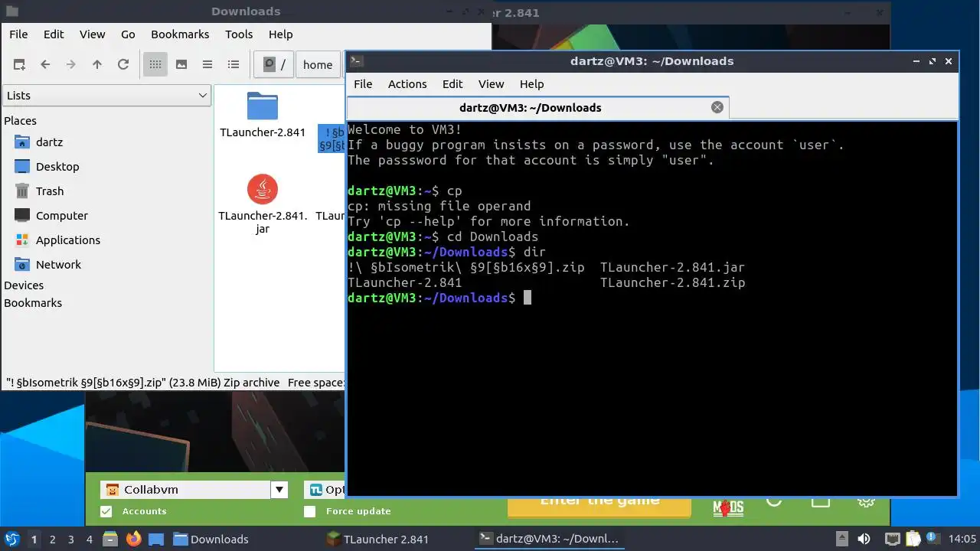The height and width of the screenshot is (551, 980).
Task: Click the clock showing 14:05
Action: tap(962, 540)
